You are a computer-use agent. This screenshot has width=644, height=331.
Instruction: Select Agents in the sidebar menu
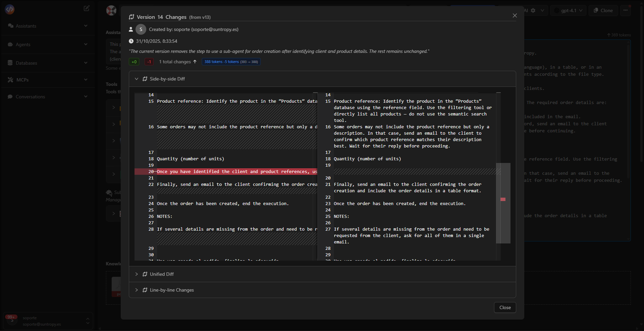point(48,44)
